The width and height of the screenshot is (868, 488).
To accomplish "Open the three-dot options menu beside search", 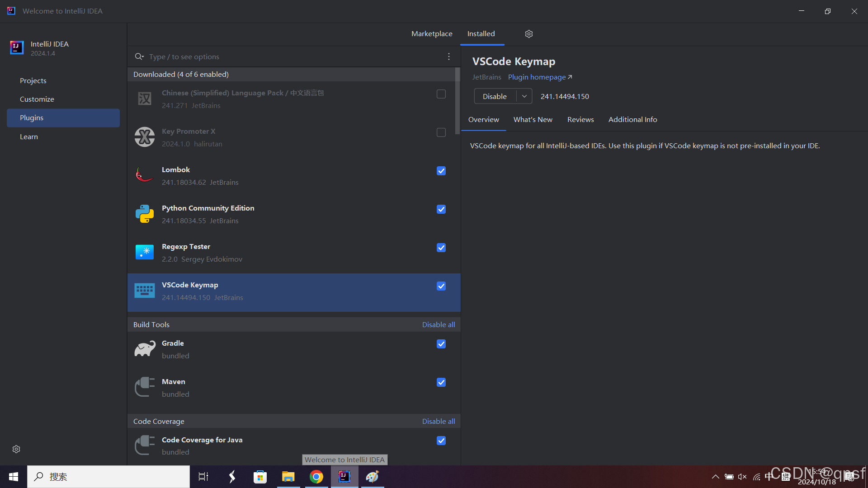I will tap(448, 56).
